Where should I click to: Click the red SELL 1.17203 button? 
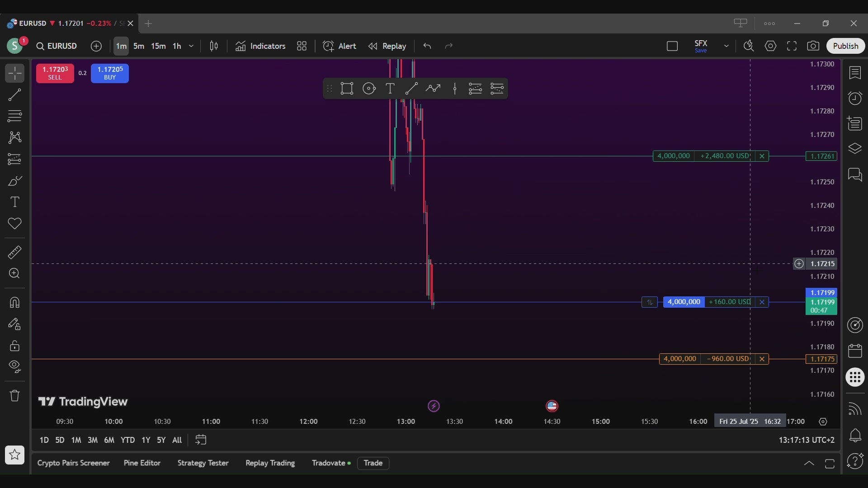pos(55,73)
